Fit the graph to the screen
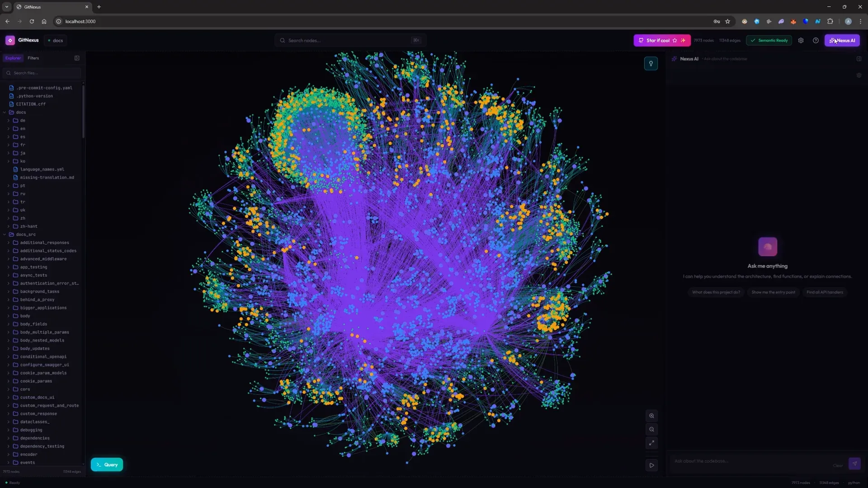 [651, 443]
